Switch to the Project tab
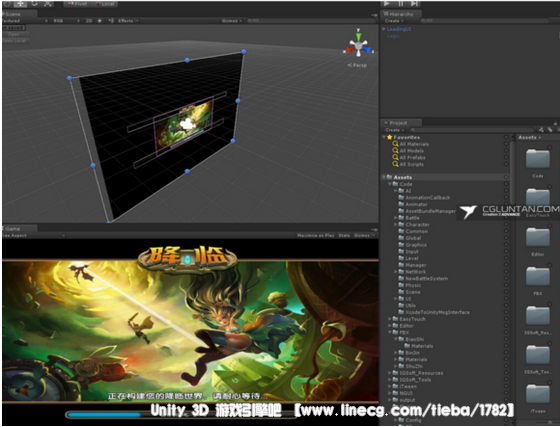The width and height of the screenshot is (560, 427). click(401, 123)
